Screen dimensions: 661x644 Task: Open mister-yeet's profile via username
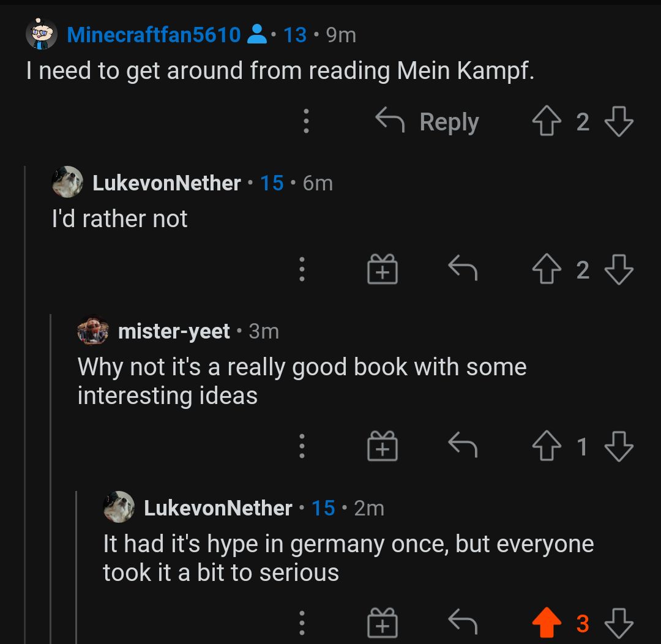coord(174,331)
